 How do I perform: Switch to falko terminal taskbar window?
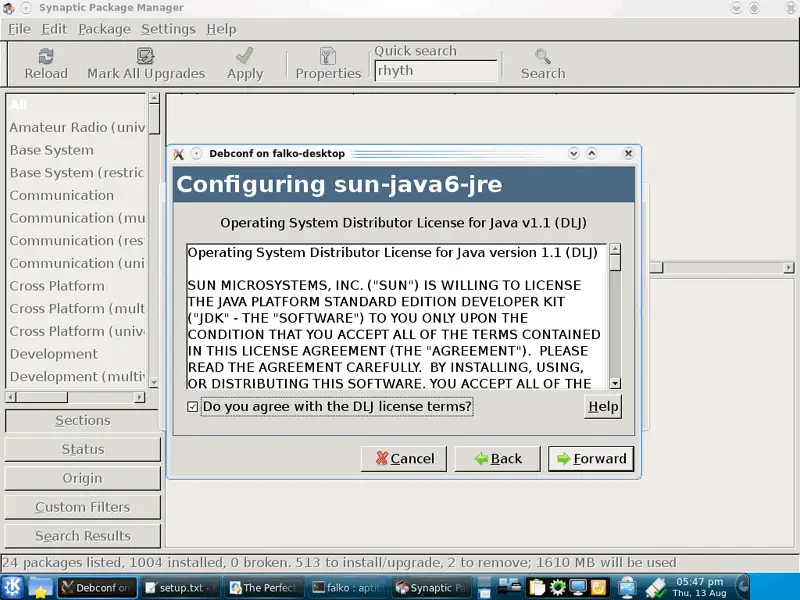348,588
